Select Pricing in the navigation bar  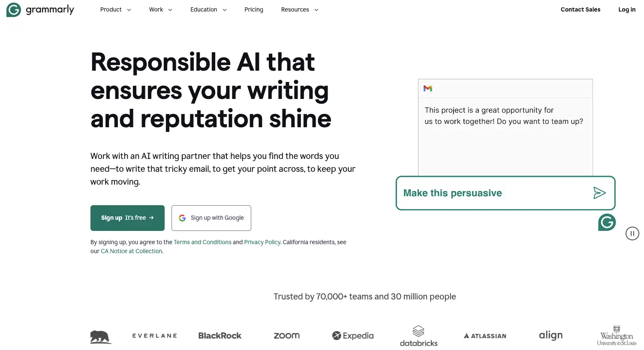pyautogui.click(x=254, y=9)
